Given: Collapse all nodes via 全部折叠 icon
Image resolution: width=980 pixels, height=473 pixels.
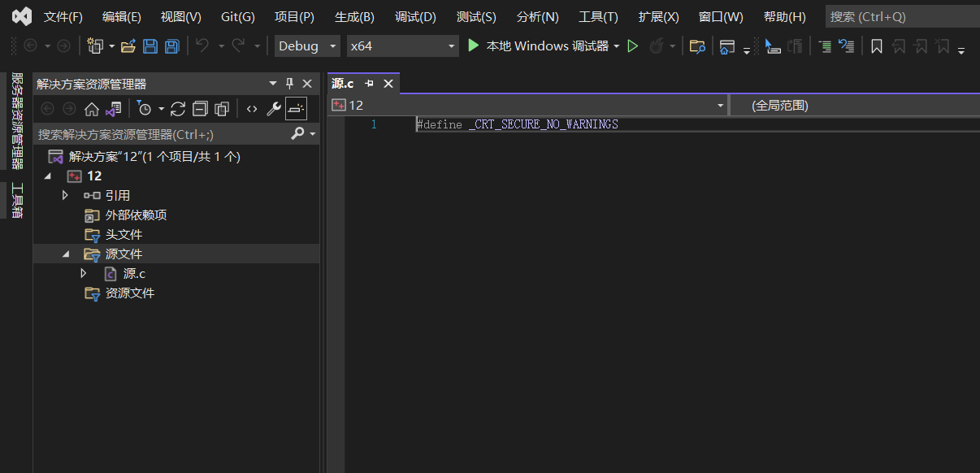Looking at the screenshot, I should 200,108.
